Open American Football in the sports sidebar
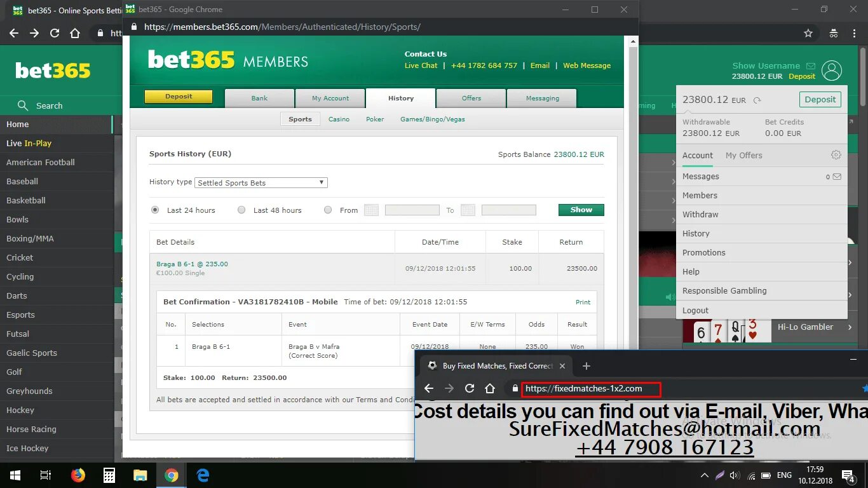Viewport: 868px width, 488px height. pos(56,163)
